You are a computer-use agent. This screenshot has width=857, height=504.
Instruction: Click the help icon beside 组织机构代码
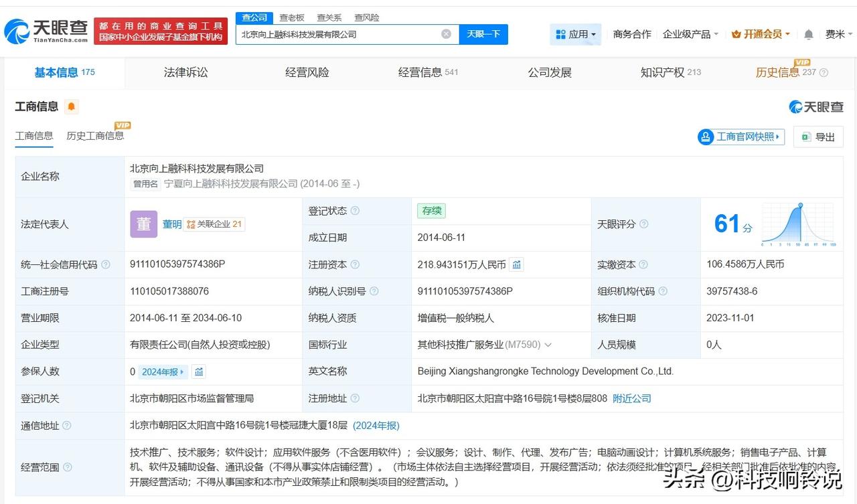pyautogui.click(x=662, y=291)
